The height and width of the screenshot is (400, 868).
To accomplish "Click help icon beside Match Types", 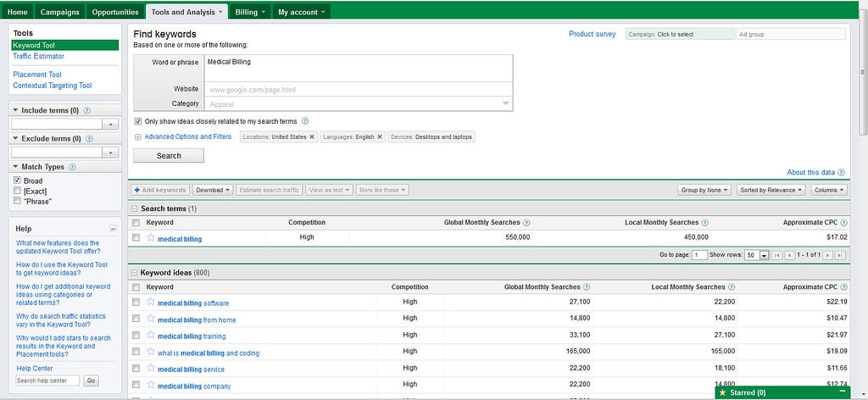I will coord(73,167).
